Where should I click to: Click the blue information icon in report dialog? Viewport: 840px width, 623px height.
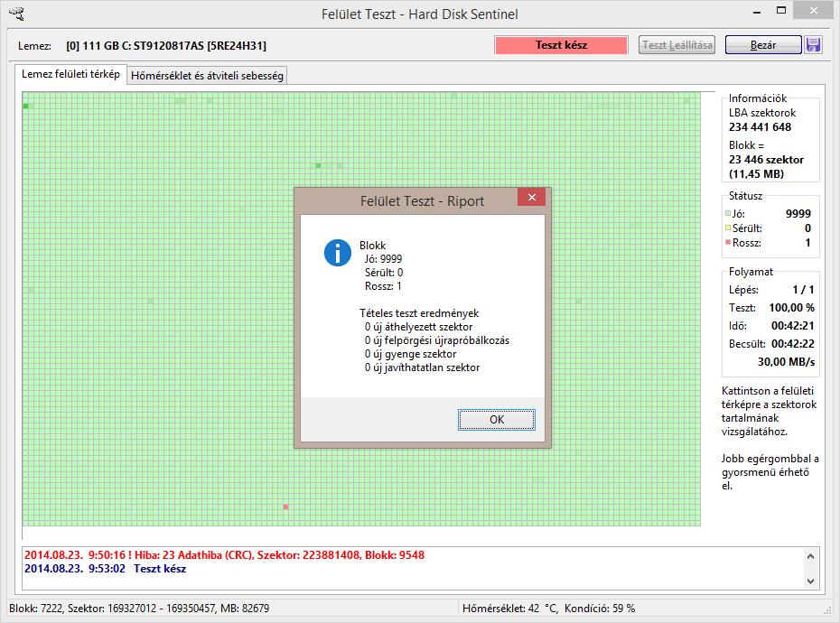coord(338,252)
